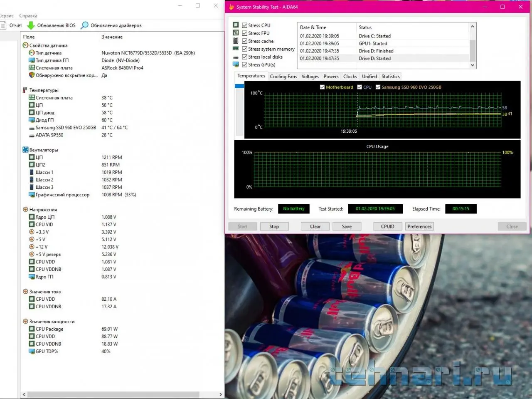The image size is (532, 399).
Task: Select the Напряжения voltage group icon
Action: click(25, 210)
